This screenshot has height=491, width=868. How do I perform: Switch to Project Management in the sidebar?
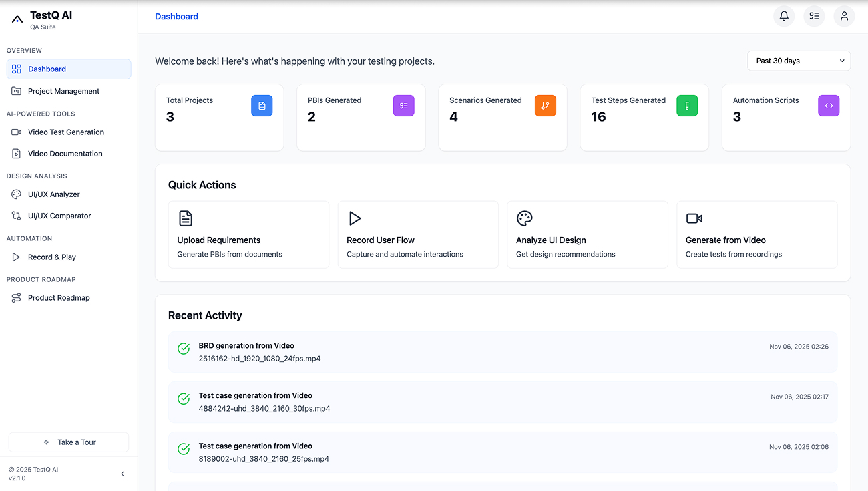point(63,90)
